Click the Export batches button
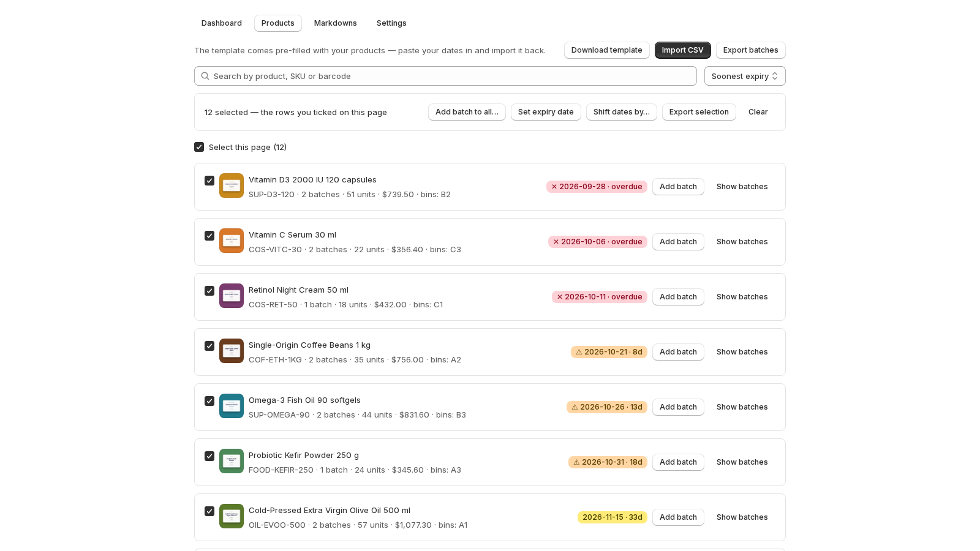This screenshot has width=980, height=551. [x=751, y=50]
